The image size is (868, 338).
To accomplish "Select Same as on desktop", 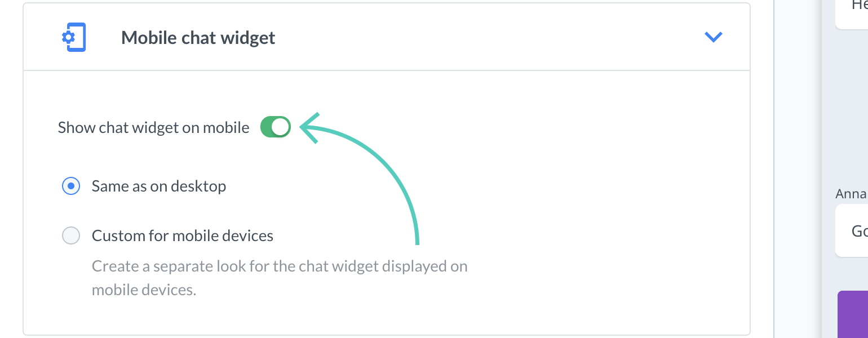I will tap(71, 186).
